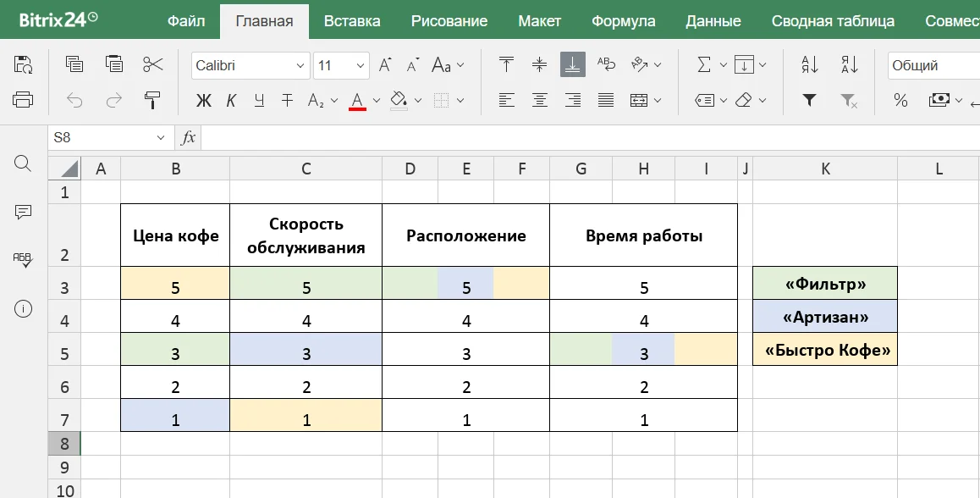The image size is (980, 498).
Task: Click the filter funnel icon
Action: point(809,100)
